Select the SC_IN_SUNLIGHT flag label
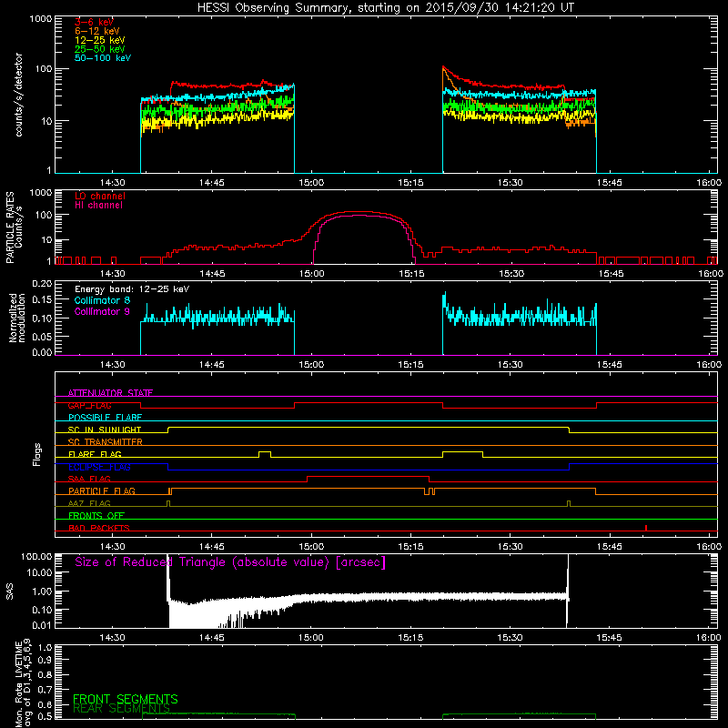The height and width of the screenshot is (728, 728). click(105, 430)
